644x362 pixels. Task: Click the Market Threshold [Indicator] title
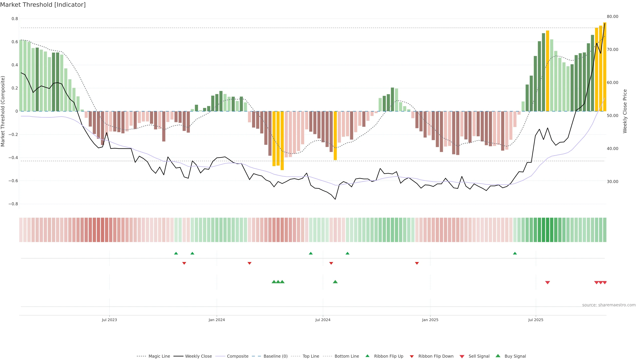click(43, 5)
